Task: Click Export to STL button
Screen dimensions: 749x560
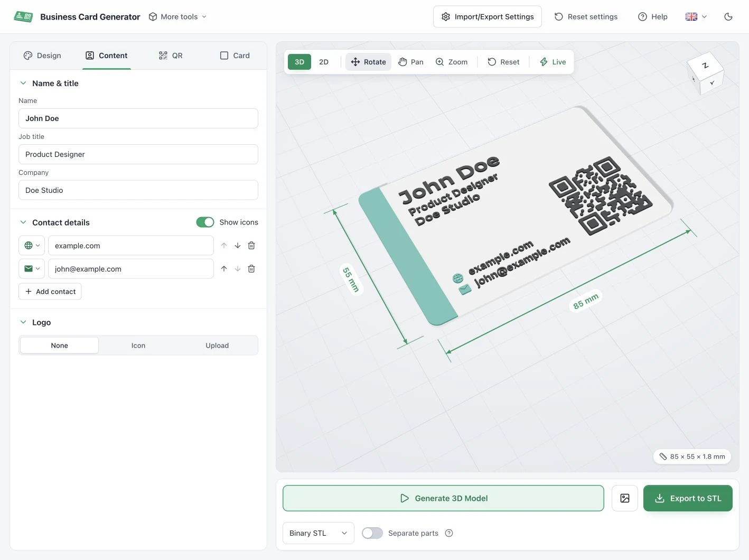Action: (x=688, y=498)
